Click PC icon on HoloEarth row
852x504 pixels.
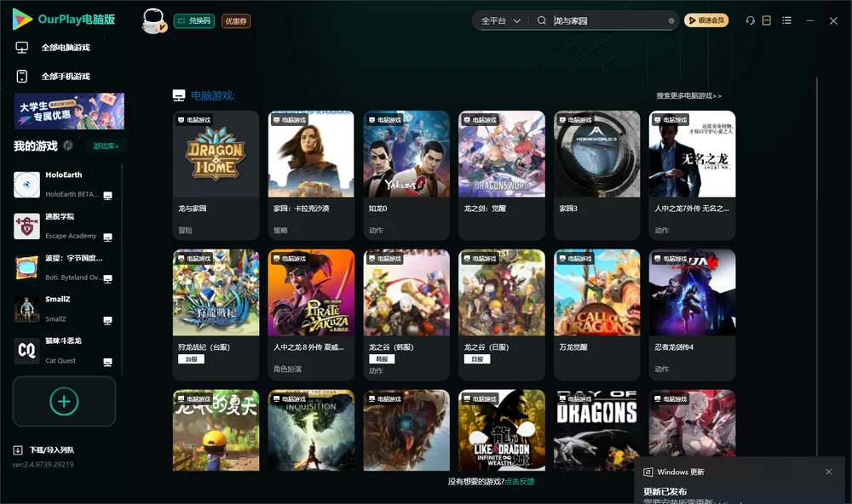(x=107, y=196)
